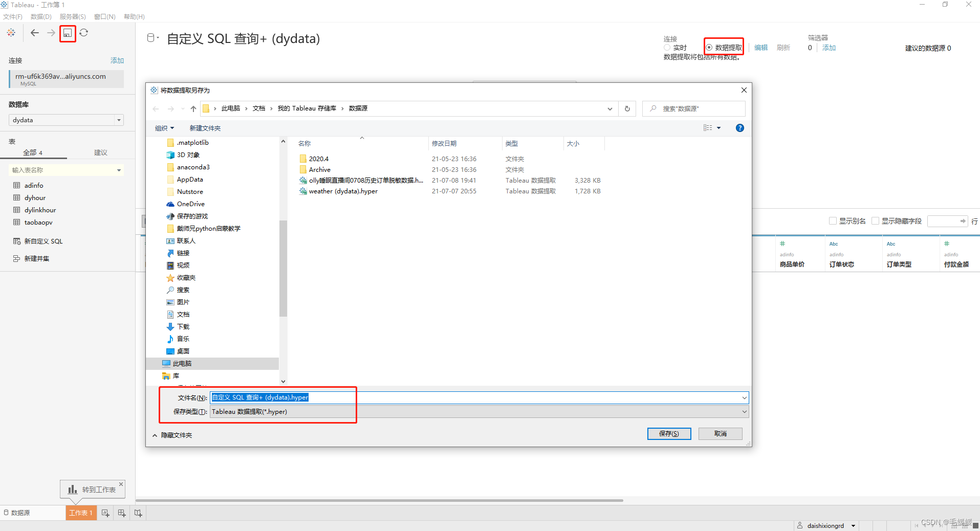Select 此电脑 in the navigation tree
This screenshot has height=531, width=980.
click(182, 364)
